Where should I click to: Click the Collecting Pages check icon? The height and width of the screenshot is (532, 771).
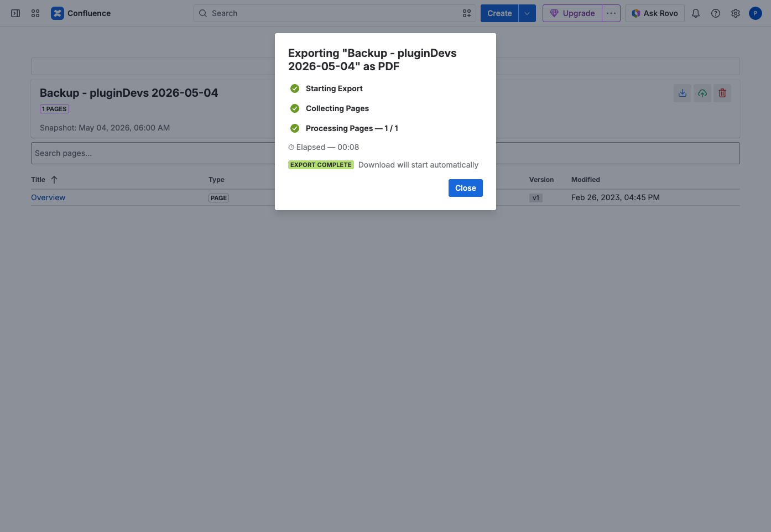pyautogui.click(x=295, y=108)
